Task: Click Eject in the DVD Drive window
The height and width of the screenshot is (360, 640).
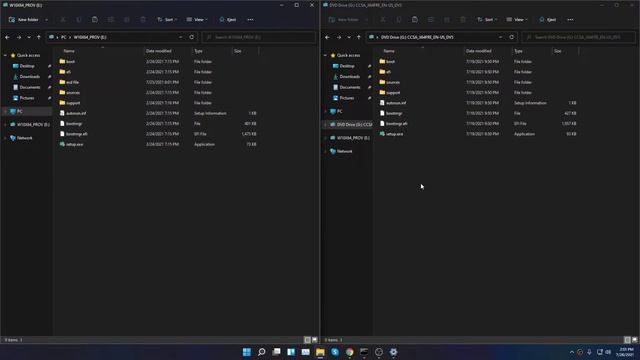Action: click(x=547, y=20)
